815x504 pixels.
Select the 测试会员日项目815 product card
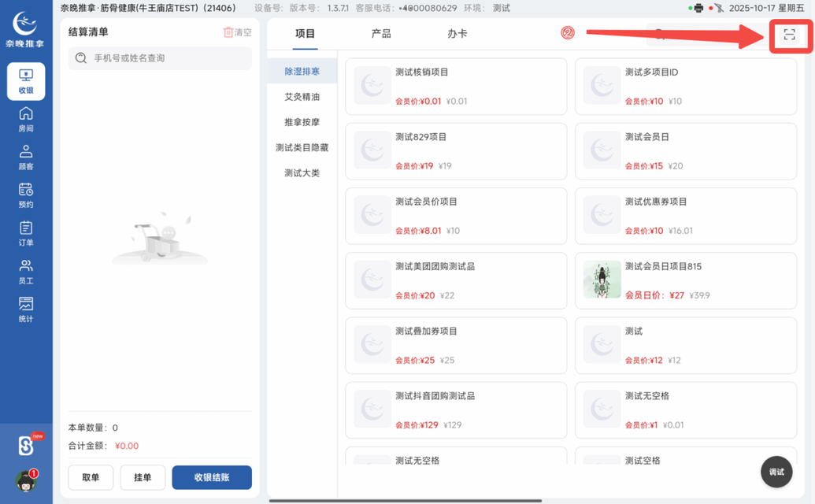685,280
